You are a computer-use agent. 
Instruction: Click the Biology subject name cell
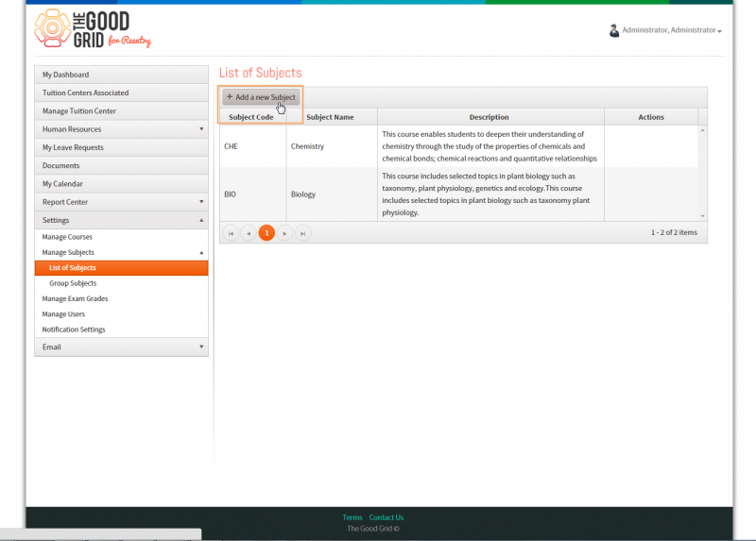332,194
